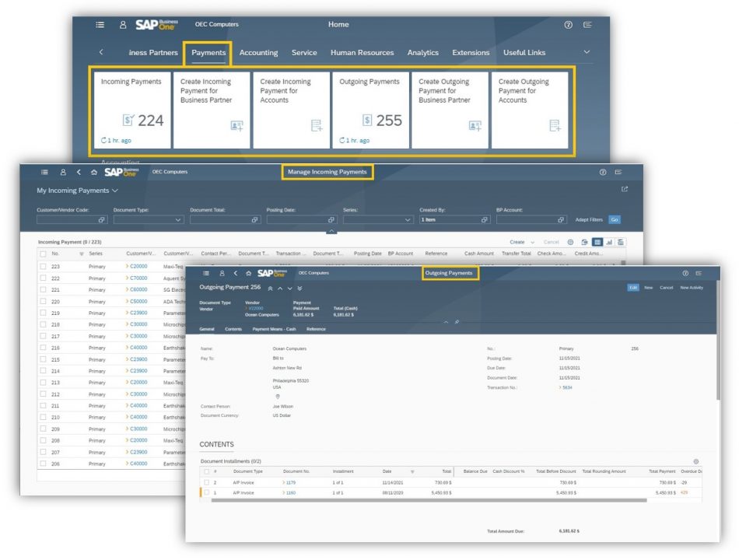This screenshot has width=739, height=560.
Task: Open help icon in Manage Incoming Payments window
Action: pyautogui.click(x=603, y=172)
